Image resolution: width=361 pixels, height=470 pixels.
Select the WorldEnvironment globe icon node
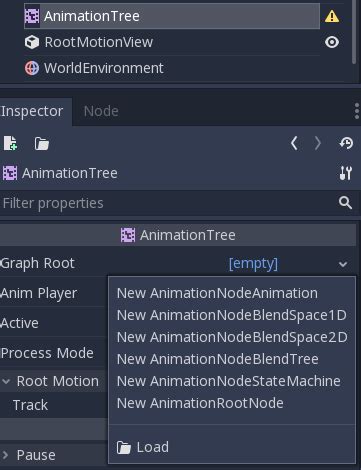[x=32, y=68]
